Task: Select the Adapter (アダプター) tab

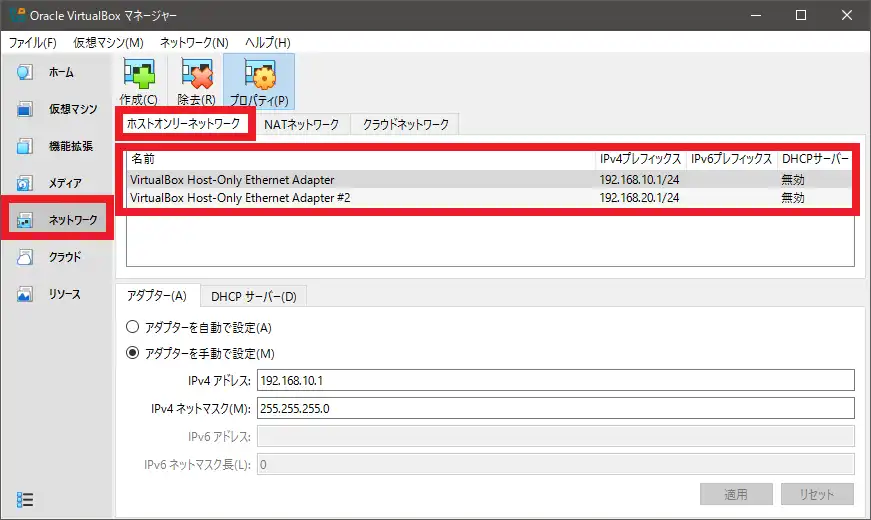Action: 157,296
